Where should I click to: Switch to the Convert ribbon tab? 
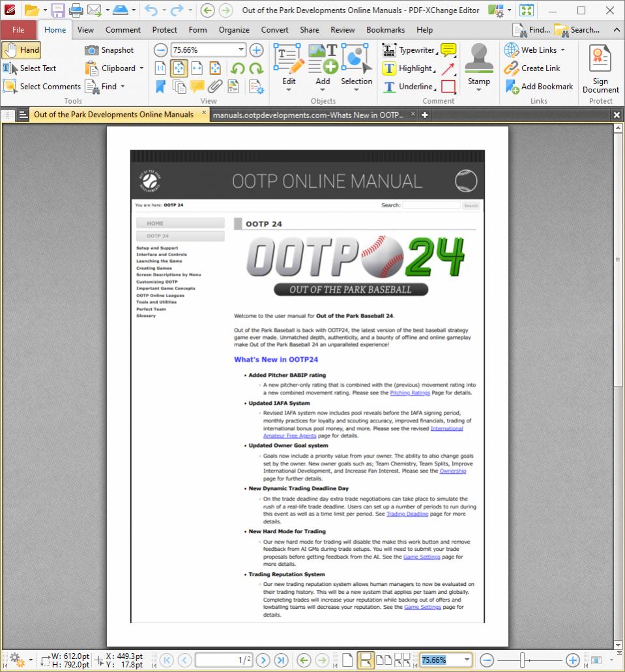pyautogui.click(x=275, y=30)
